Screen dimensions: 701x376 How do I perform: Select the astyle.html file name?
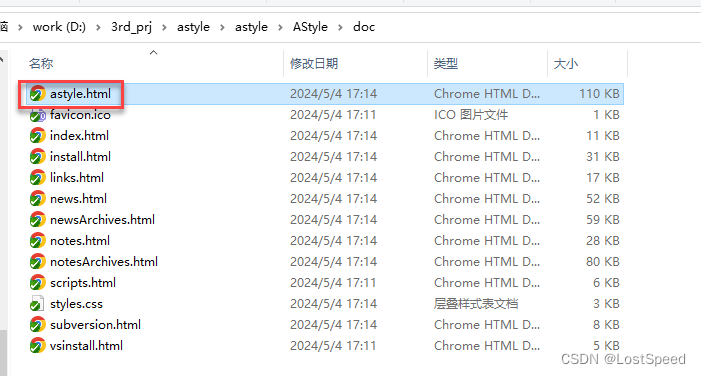click(80, 94)
